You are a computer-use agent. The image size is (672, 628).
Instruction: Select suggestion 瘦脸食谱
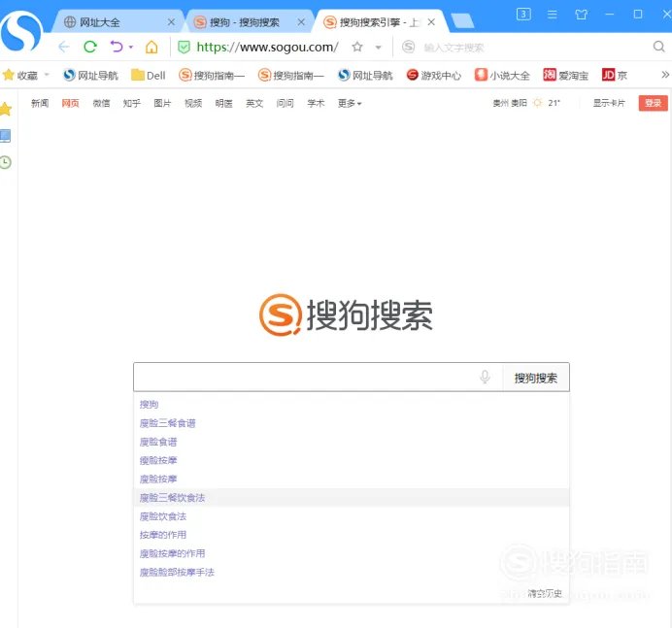(158, 442)
